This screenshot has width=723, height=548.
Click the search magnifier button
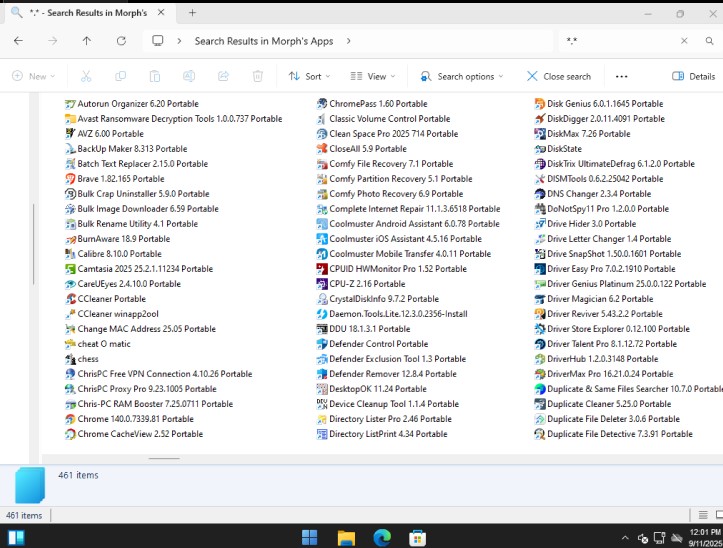pos(710,41)
